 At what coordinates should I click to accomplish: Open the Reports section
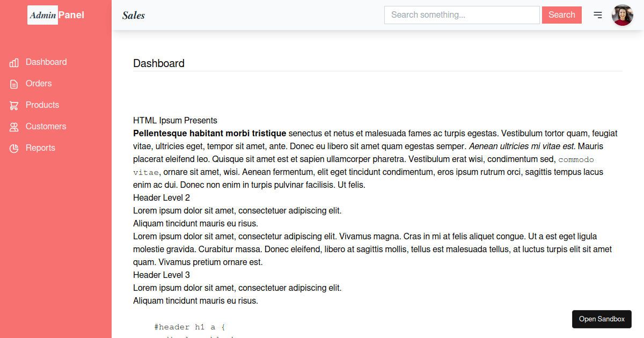40,148
